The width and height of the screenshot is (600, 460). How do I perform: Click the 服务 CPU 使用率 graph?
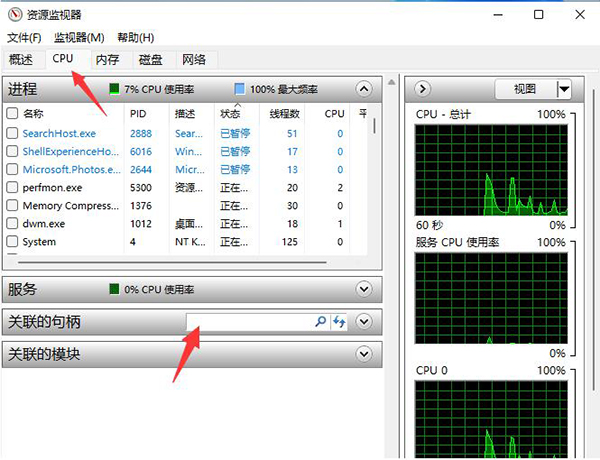491,298
